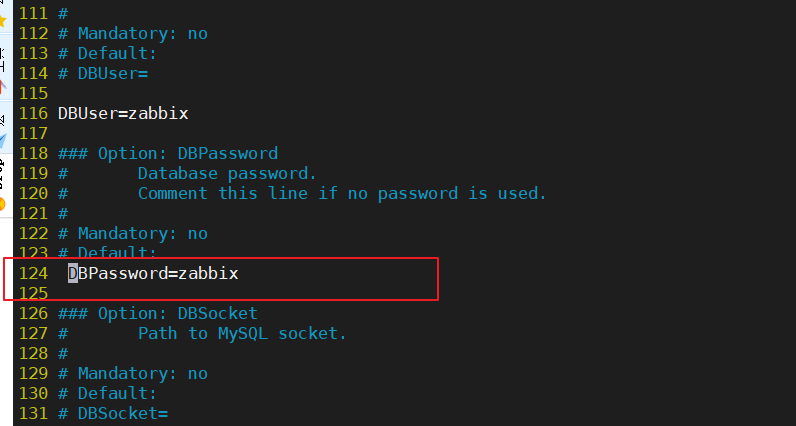Click the red icon in left sidebar
796x426 pixels.
coord(3,87)
